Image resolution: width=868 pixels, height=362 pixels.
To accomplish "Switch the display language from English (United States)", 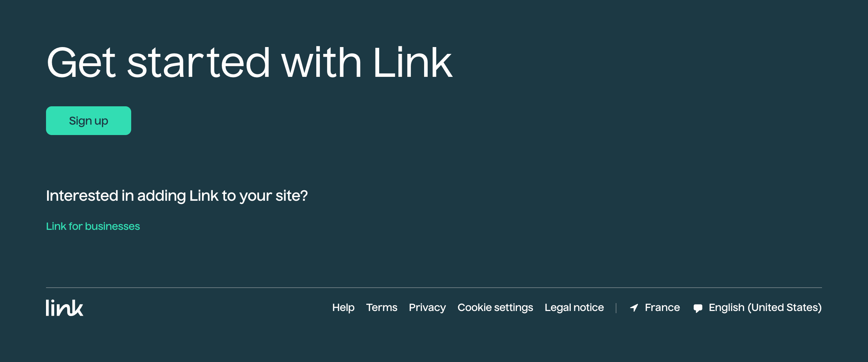I will click(x=765, y=308).
